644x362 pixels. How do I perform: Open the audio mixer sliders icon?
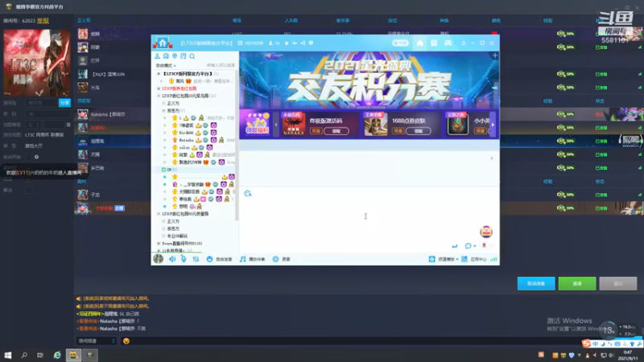click(x=196, y=259)
